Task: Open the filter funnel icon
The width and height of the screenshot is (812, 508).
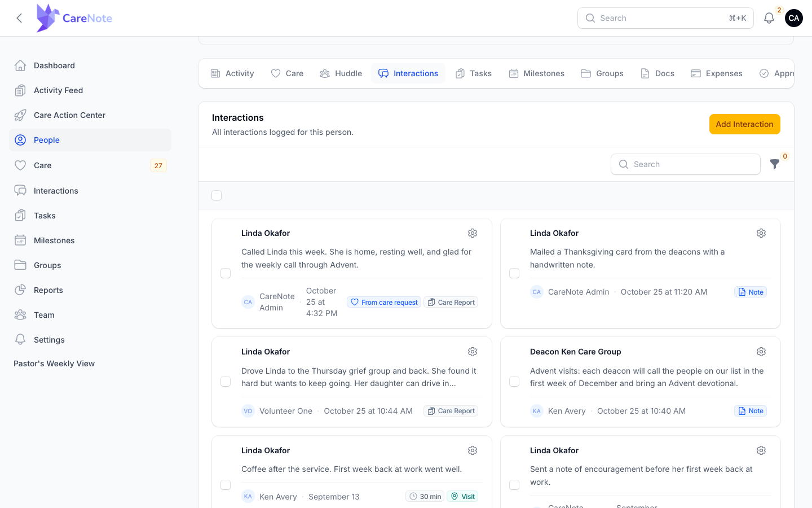Action: (x=775, y=164)
